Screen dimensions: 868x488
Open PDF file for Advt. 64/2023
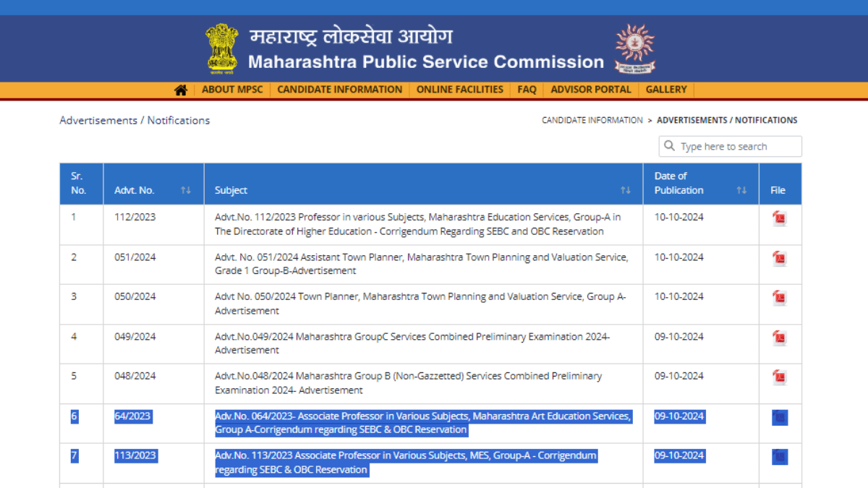(x=780, y=418)
